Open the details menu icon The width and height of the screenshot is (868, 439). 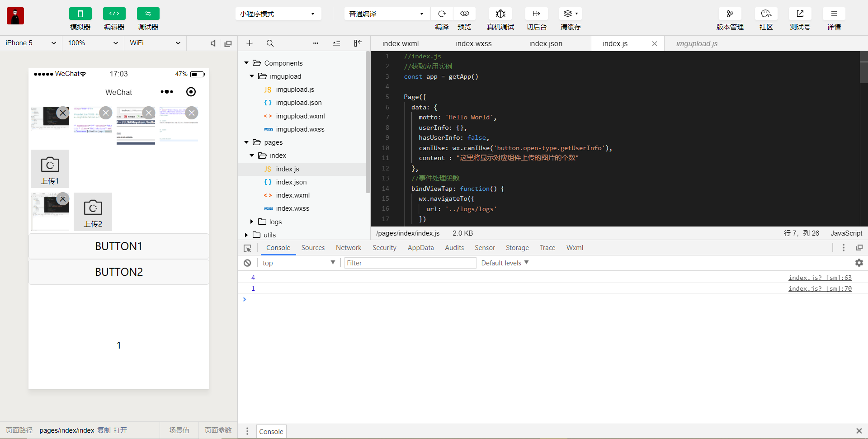point(834,14)
